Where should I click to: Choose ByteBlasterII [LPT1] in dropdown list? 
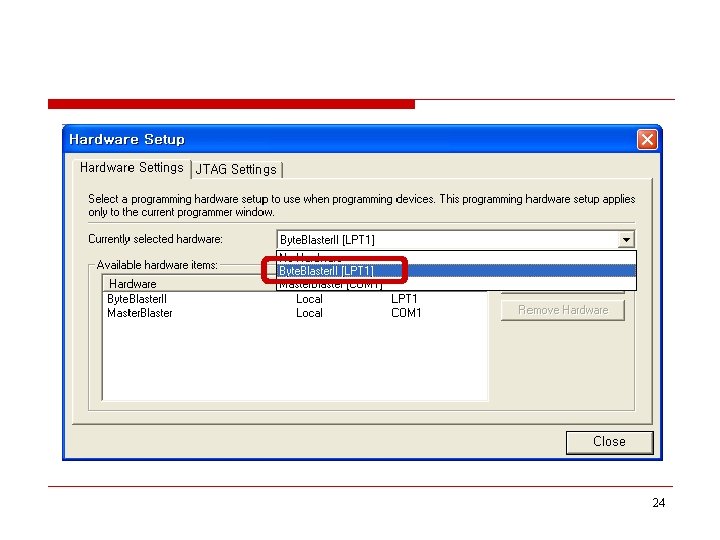click(x=456, y=270)
